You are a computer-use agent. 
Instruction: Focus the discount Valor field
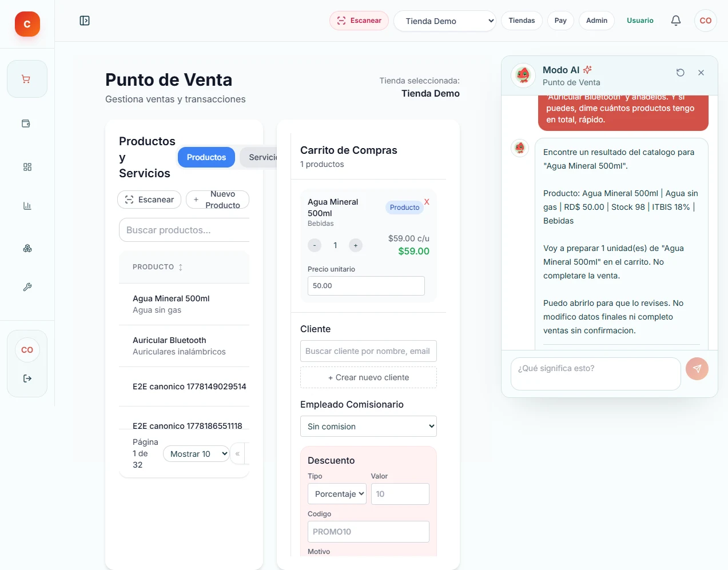click(x=400, y=494)
